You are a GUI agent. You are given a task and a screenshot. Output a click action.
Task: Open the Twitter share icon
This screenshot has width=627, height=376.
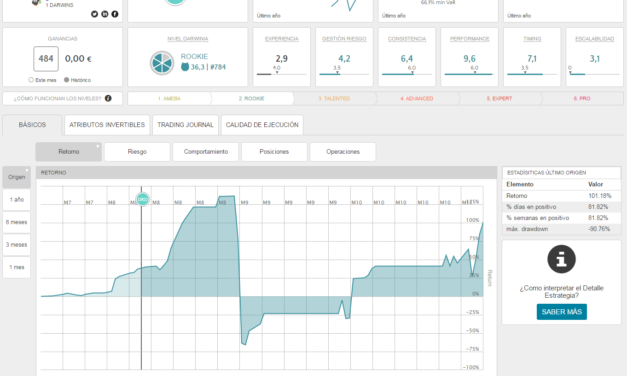tap(94, 14)
